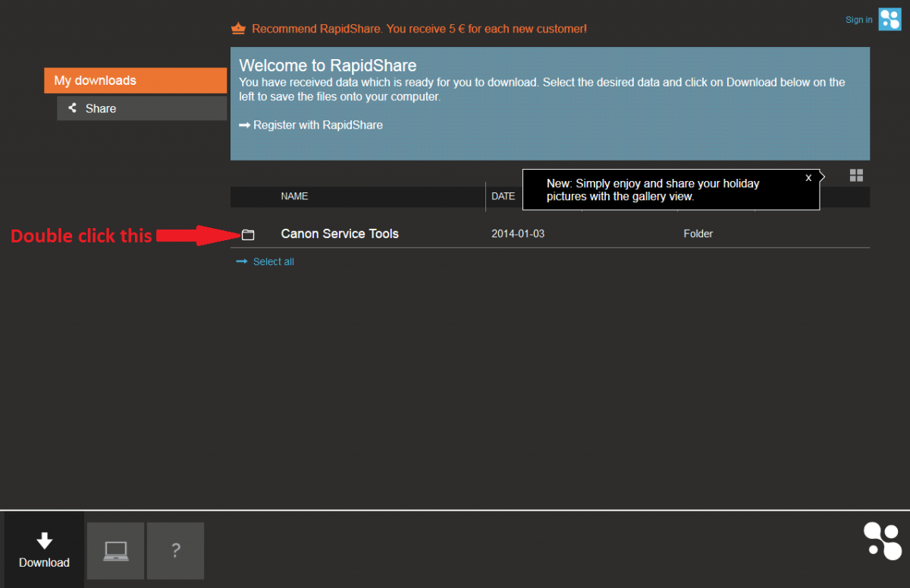
Task: Select the Canon Service Tools folder name
Action: coord(340,234)
